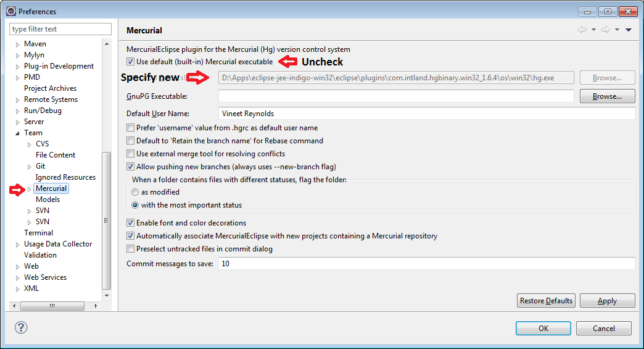Toggle Allow pushing new branches checkbox
The image size is (644, 349).
(130, 167)
